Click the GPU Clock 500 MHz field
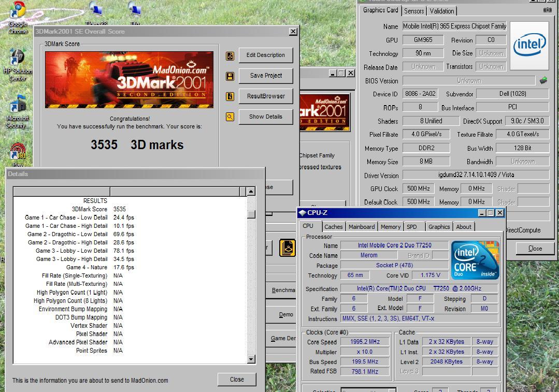This screenshot has height=392, width=559. pyautogui.click(x=419, y=188)
